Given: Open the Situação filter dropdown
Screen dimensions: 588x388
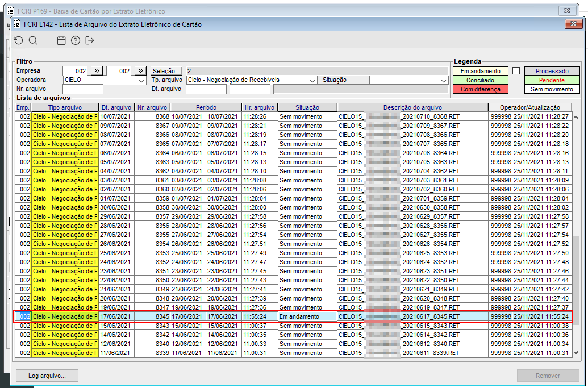Looking at the screenshot, I should tap(444, 80).
